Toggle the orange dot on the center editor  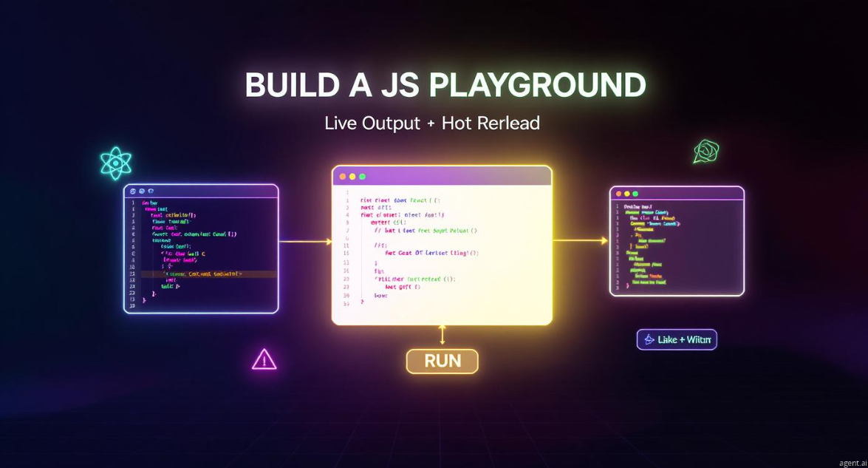pyautogui.click(x=343, y=176)
